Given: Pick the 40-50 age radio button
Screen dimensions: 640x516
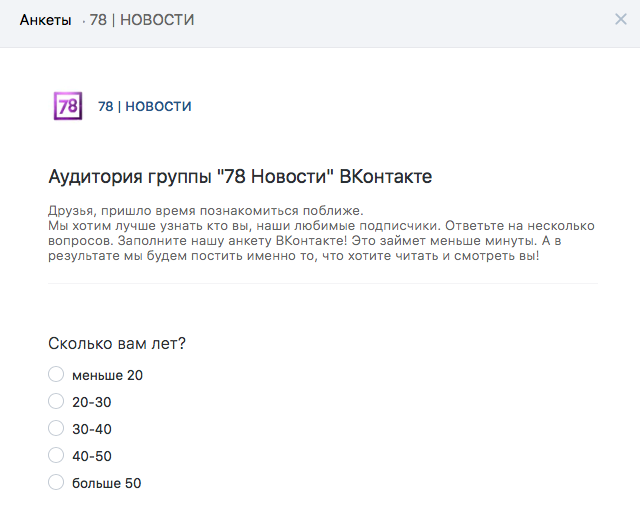Looking at the screenshot, I should point(56,455).
